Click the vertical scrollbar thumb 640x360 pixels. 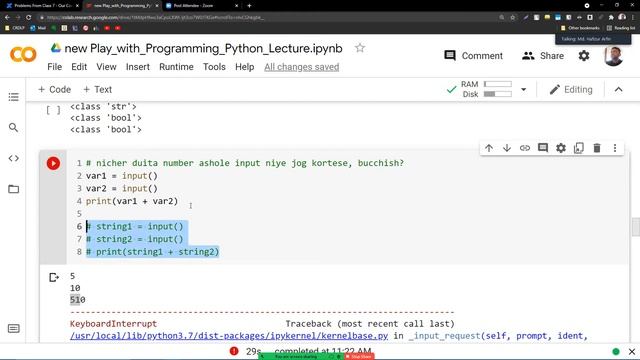pos(636,227)
